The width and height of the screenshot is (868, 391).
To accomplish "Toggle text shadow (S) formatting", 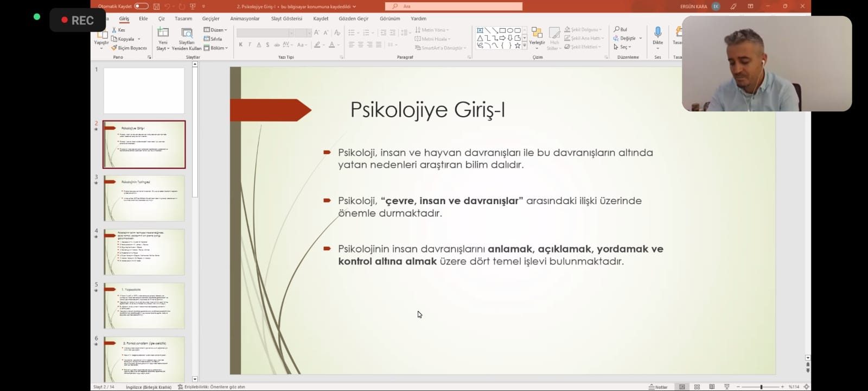I will pyautogui.click(x=267, y=45).
